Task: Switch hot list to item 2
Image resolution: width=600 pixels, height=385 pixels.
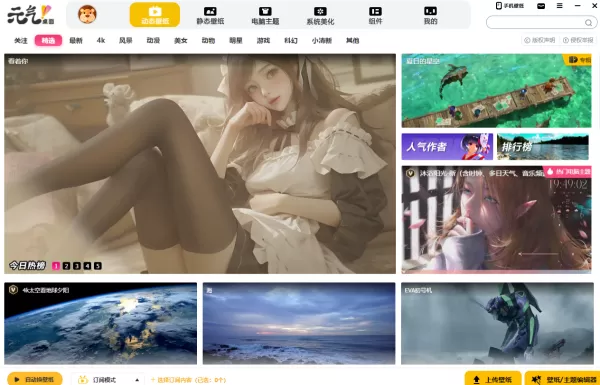Action: coord(66,266)
